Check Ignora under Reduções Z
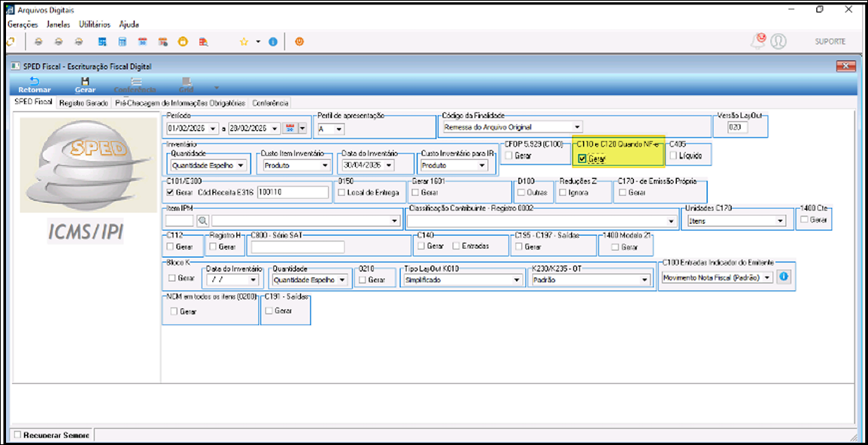This screenshot has width=868, height=445. tap(563, 192)
